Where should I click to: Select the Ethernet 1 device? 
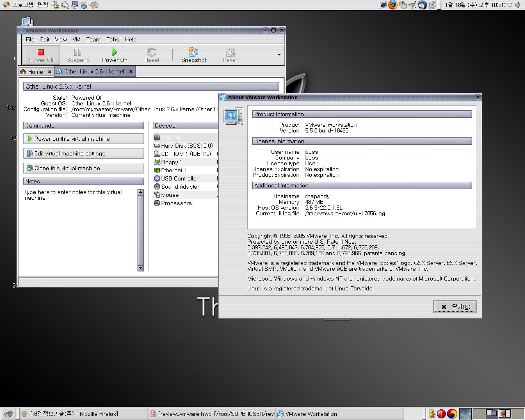pyautogui.click(x=185, y=170)
